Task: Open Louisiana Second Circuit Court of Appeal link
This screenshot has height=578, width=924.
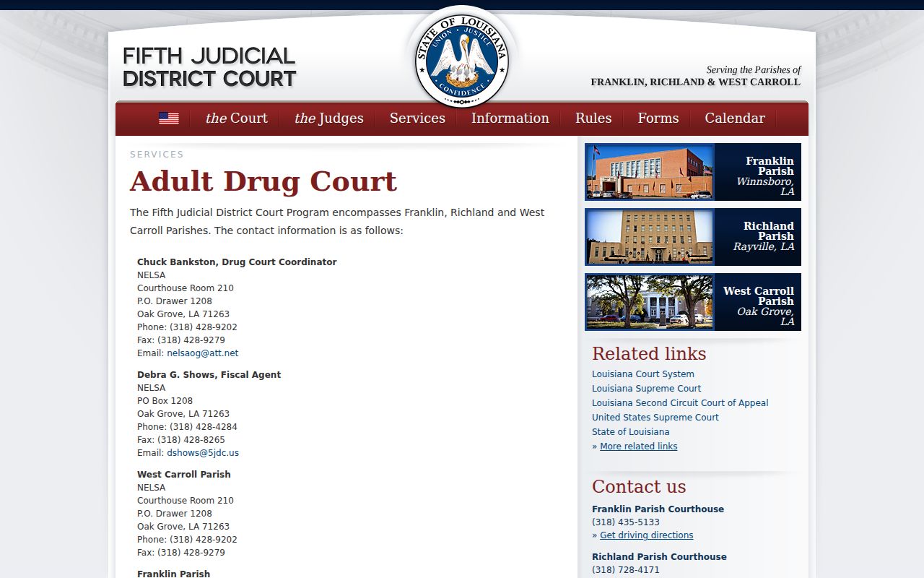Action: (680, 403)
